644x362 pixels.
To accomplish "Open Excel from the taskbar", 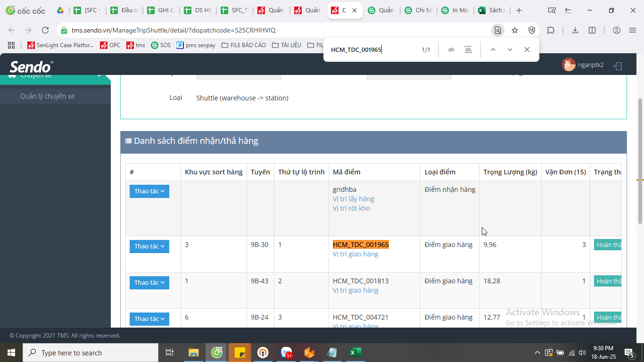I will pos(355,353).
